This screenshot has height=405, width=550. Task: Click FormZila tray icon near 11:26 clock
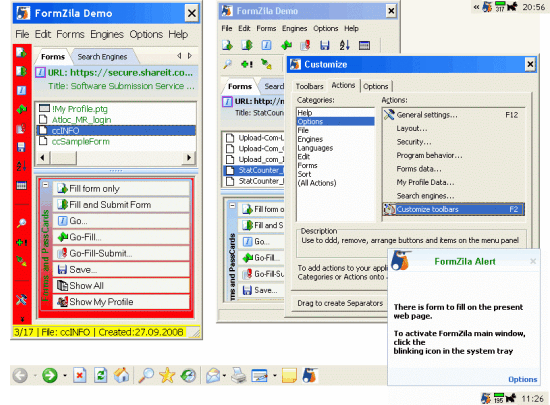click(x=486, y=398)
